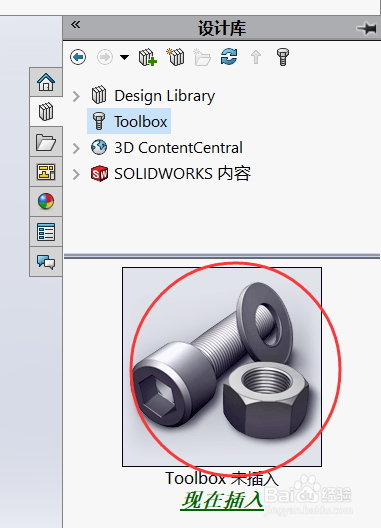Open SOLIDWORKS Resources home tab
This screenshot has height=528, width=381.
click(46, 82)
